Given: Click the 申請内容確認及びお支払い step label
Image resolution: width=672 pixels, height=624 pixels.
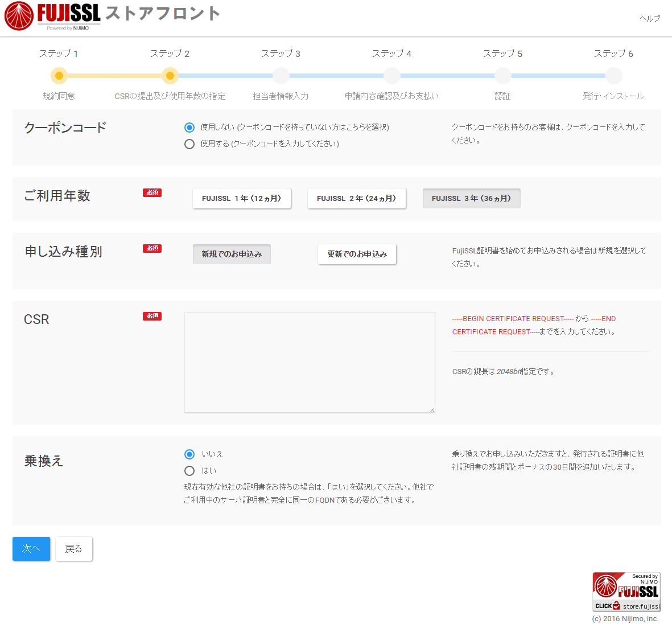Looking at the screenshot, I should click(x=392, y=96).
